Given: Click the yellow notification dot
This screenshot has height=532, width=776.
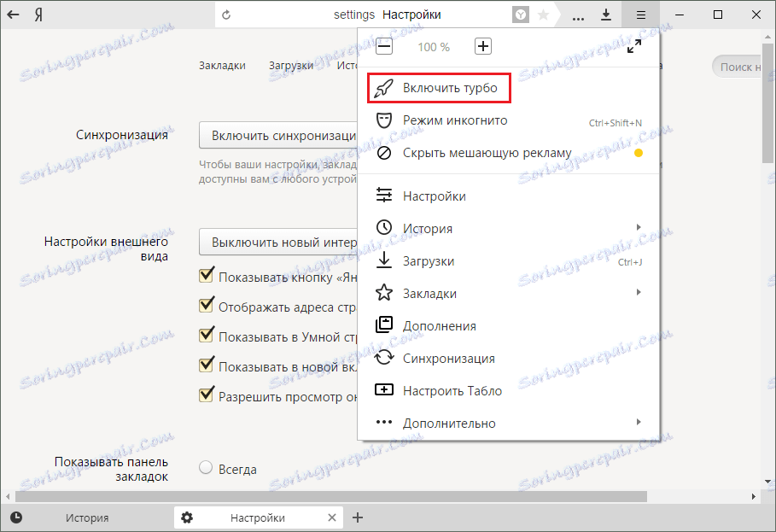Looking at the screenshot, I should pos(639,153).
